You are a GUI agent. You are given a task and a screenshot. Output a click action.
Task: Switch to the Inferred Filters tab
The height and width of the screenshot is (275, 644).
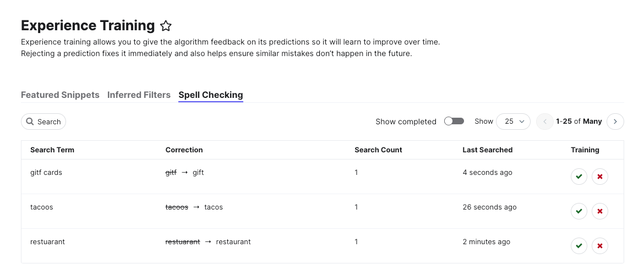(139, 95)
